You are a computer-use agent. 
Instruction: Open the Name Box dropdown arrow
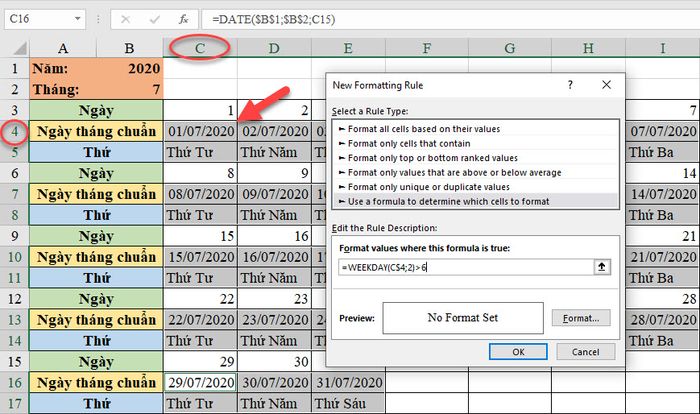[77, 19]
